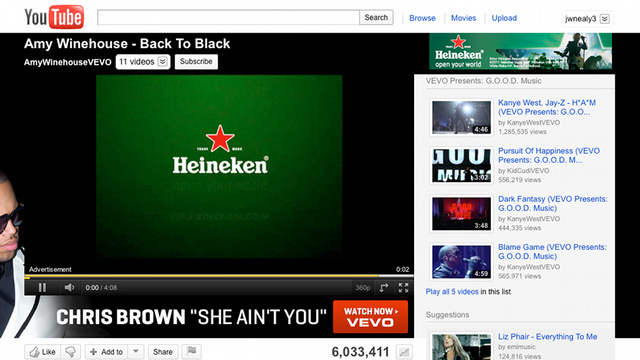
Task: Flag the video using the flag icon
Action: (191, 351)
